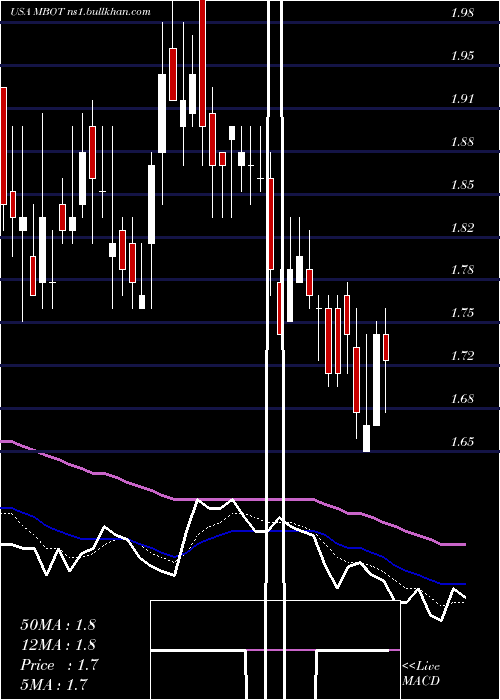Click the lowest white candlestick near 1.65

pos(367,438)
